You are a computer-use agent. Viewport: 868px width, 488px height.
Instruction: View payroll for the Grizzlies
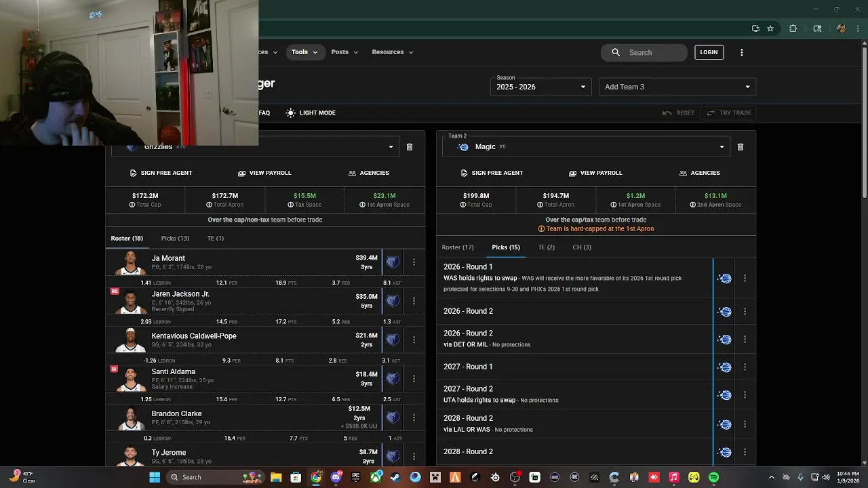(x=264, y=173)
